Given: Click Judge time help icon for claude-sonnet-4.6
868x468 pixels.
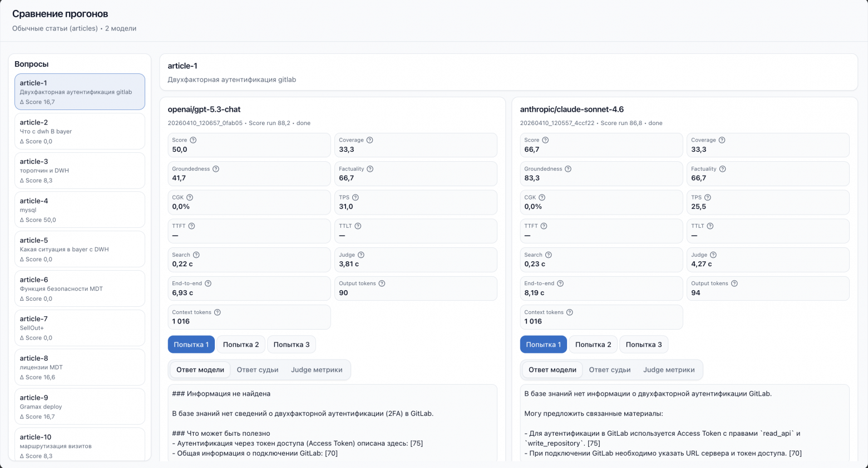Looking at the screenshot, I should (x=713, y=255).
